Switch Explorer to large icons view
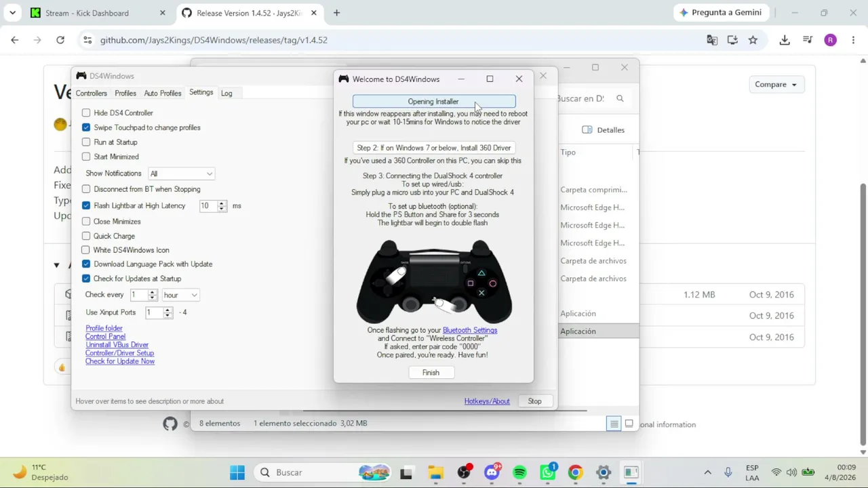868x488 pixels. [x=629, y=424]
